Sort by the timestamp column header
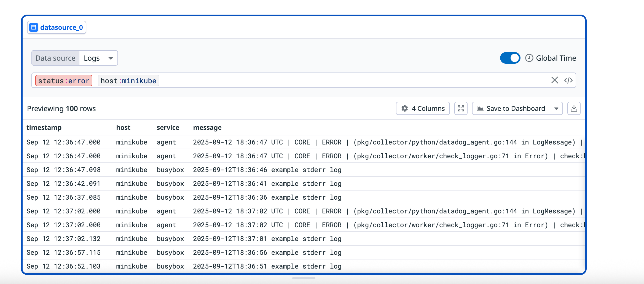The width and height of the screenshot is (644, 284). click(44, 127)
